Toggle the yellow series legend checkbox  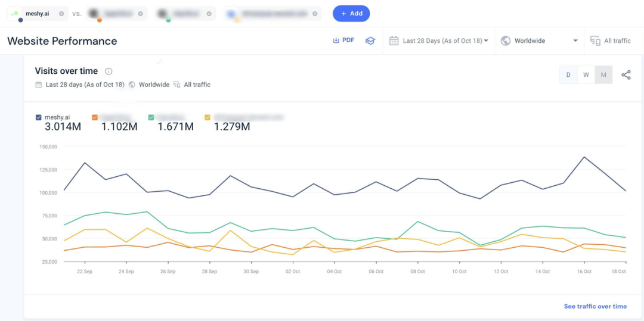point(208,117)
